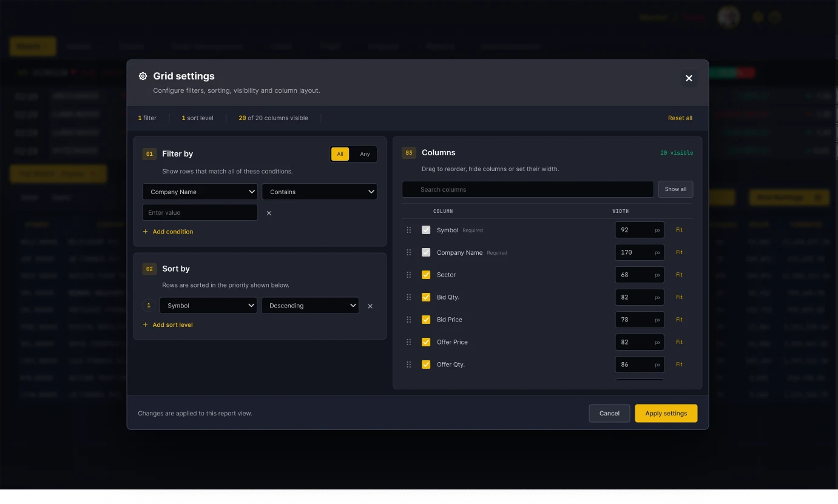This screenshot has width=838, height=504.
Task: Click '20 of 20 columns visible' summary
Action: click(274, 118)
